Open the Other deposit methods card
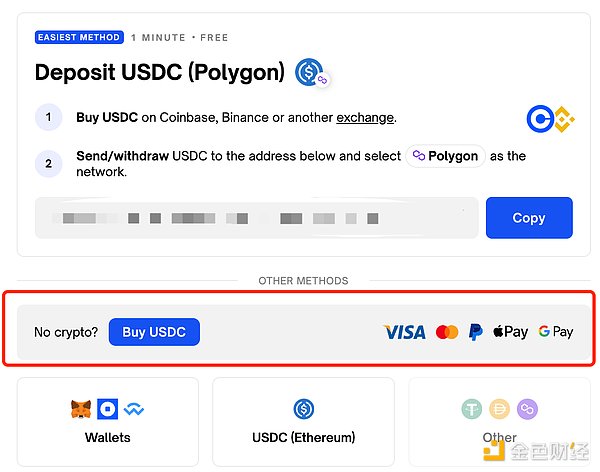Image resolution: width=600 pixels, height=472 pixels. [x=500, y=422]
